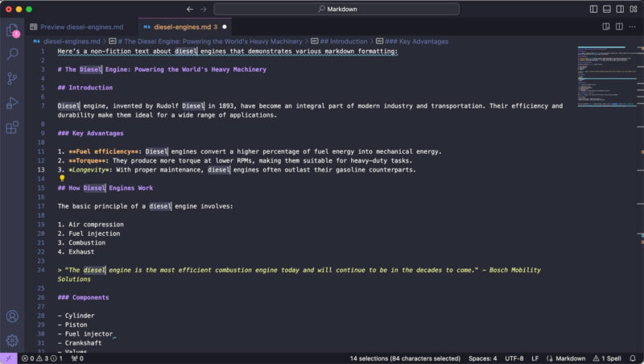Change indentation via 'Spaces: 4'
Image resolution: width=644 pixels, height=364 pixels.
click(x=482, y=358)
